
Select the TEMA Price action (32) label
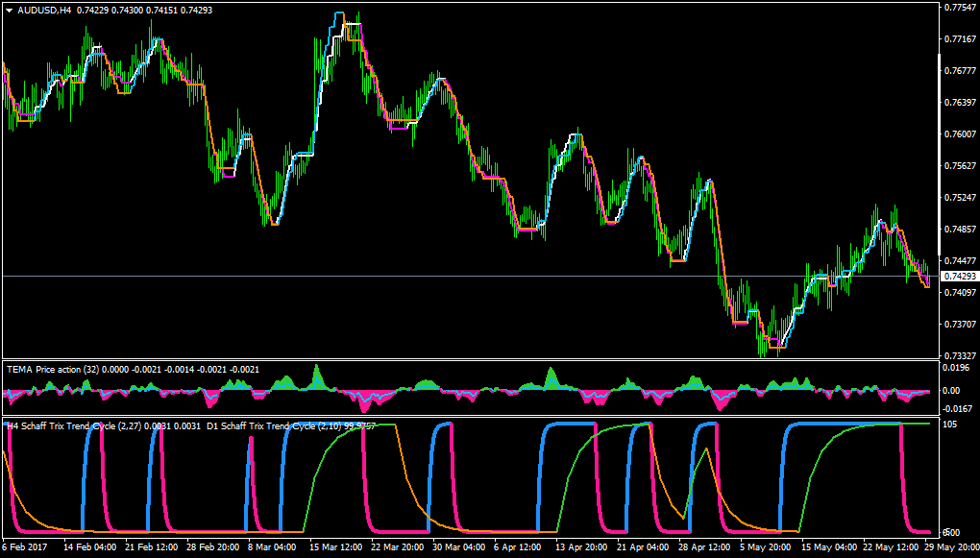[53, 370]
